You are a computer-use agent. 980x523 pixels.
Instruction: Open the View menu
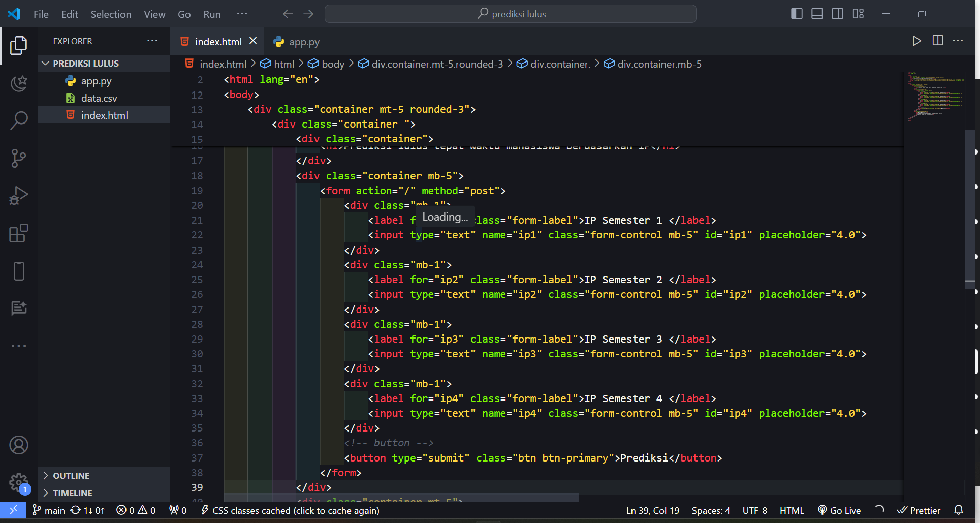(x=154, y=14)
